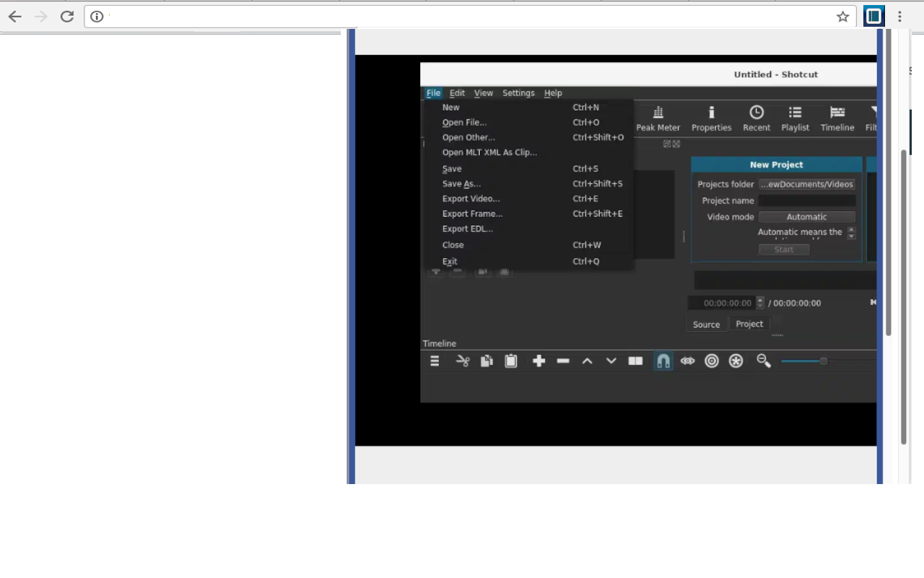Click the Ripple delete minus icon
The image size is (924, 578).
point(563,361)
